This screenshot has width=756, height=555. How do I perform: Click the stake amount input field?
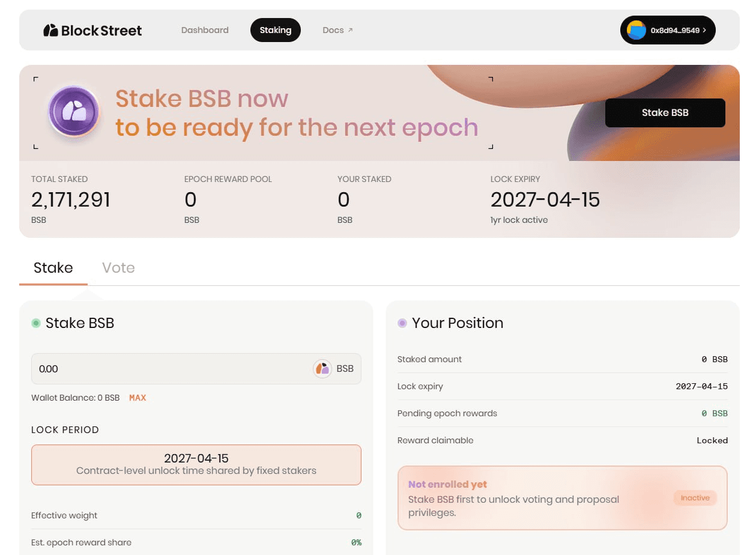point(168,369)
